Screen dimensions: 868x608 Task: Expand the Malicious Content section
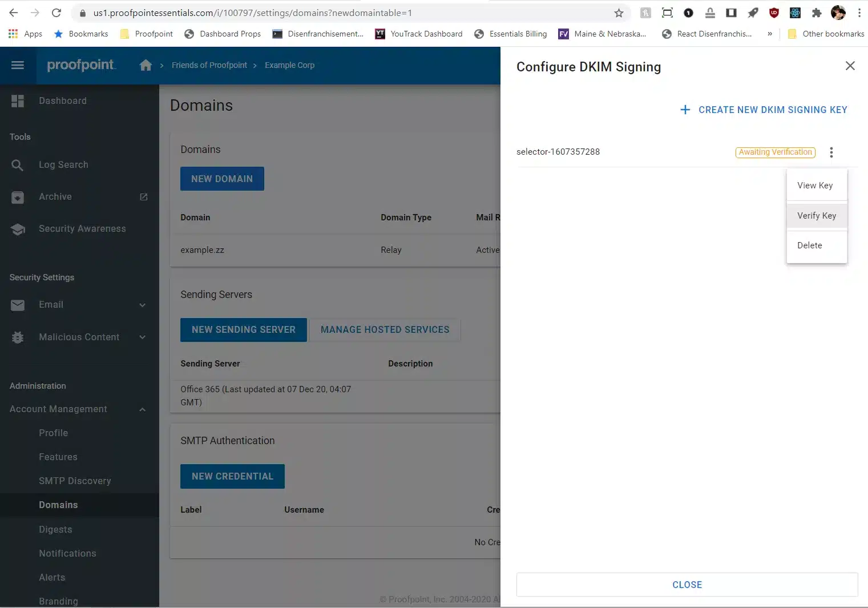click(x=142, y=337)
